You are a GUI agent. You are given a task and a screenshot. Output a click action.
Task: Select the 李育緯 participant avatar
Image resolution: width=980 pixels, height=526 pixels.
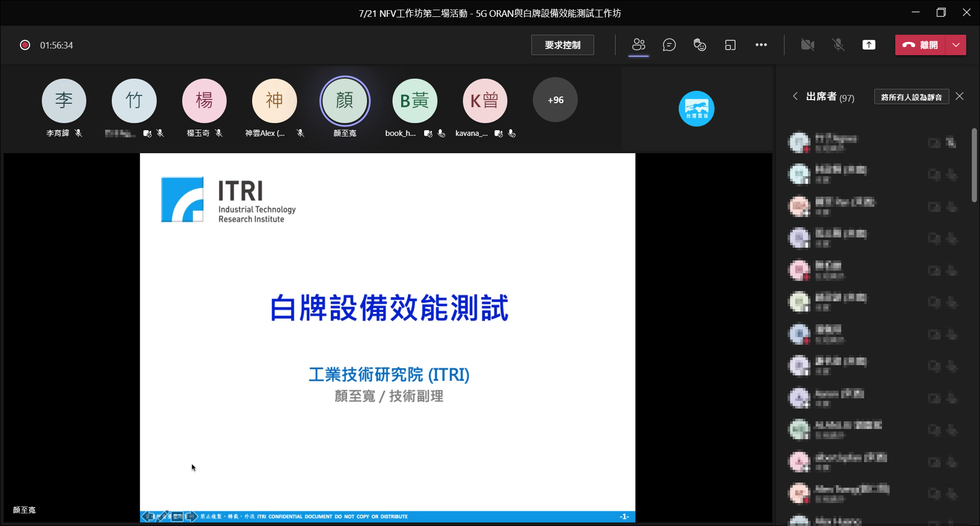(x=64, y=101)
